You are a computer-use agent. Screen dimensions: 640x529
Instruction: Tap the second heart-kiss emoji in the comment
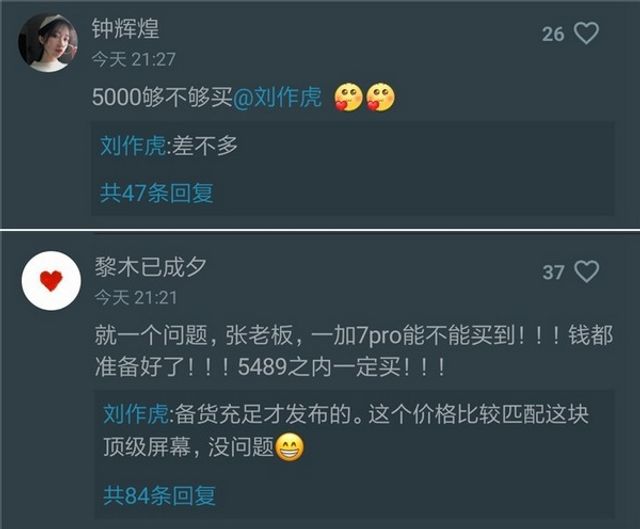pyautogui.click(x=380, y=98)
